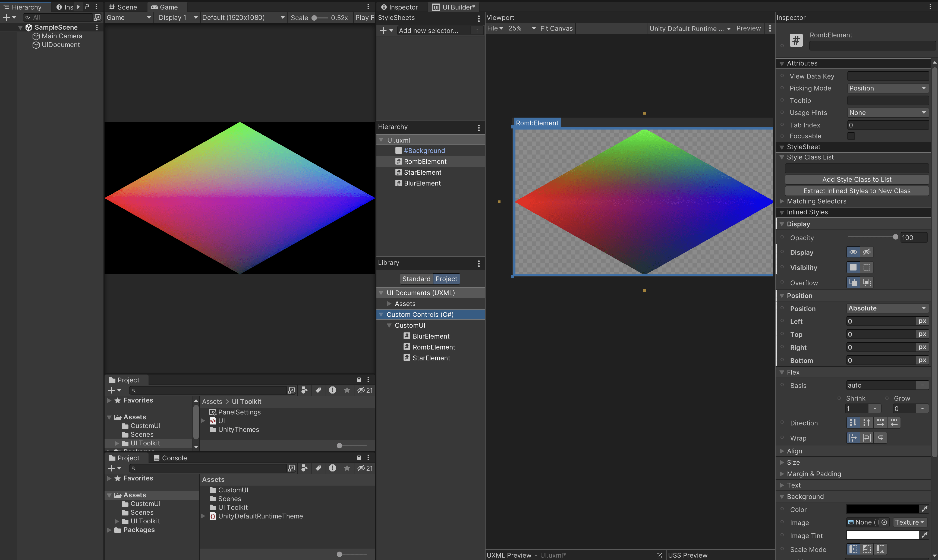Image resolution: width=938 pixels, height=560 pixels.
Task: Open UXML Preview in external editor icon
Action: pos(659,555)
